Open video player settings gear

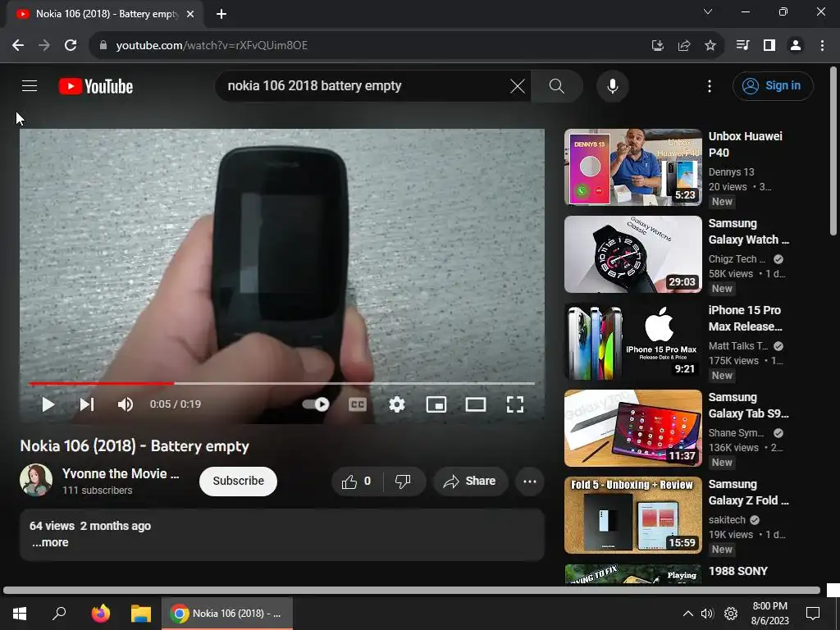396,404
